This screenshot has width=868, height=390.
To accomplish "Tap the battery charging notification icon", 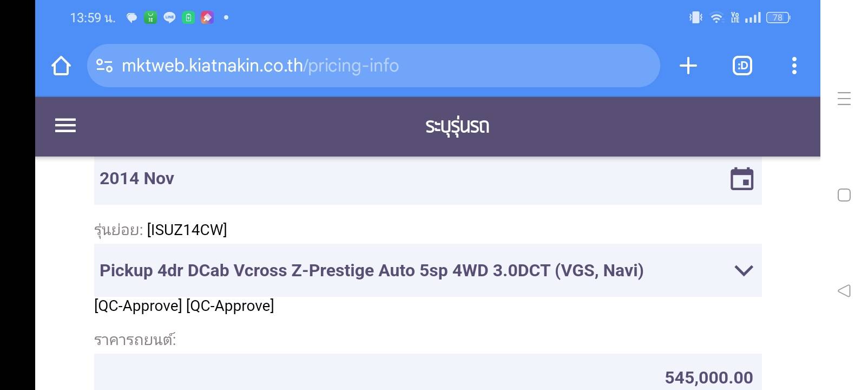I will pyautogui.click(x=188, y=18).
